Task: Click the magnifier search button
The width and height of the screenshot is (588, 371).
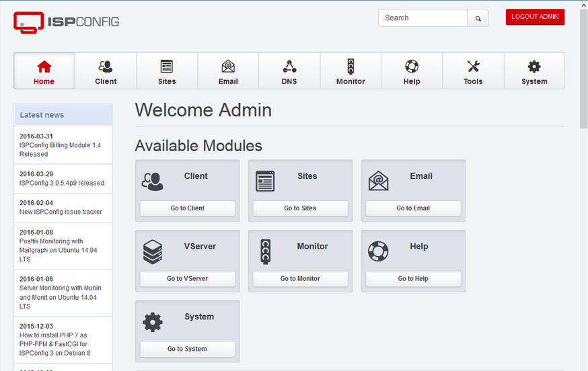Action: pyautogui.click(x=478, y=18)
